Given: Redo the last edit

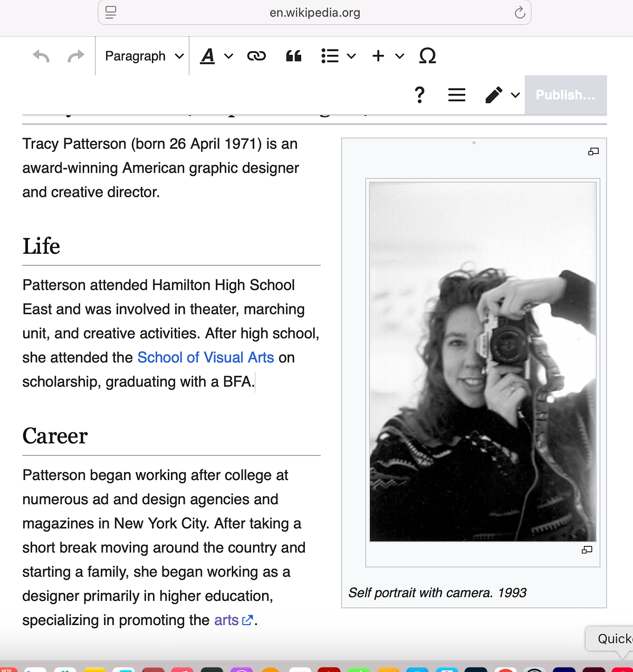Looking at the screenshot, I should click(76, 56).
